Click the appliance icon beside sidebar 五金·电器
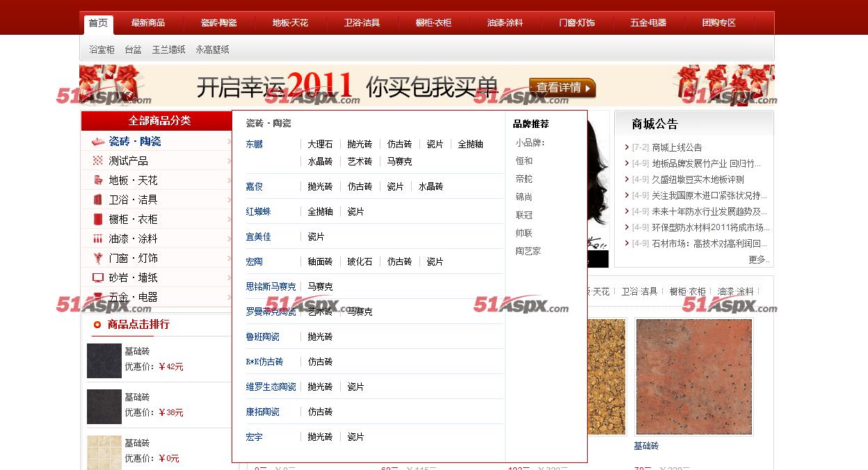Image resolution: width=868 pixels, height=470 pixels. pos(97,297)
